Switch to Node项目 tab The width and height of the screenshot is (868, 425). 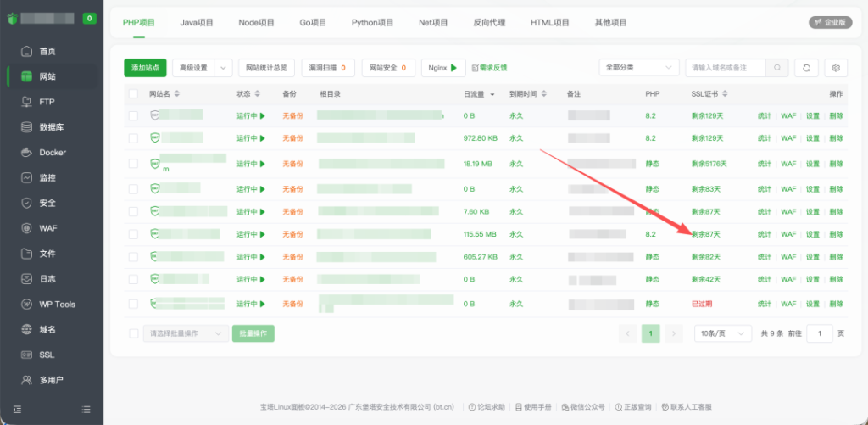coord(256,23)
